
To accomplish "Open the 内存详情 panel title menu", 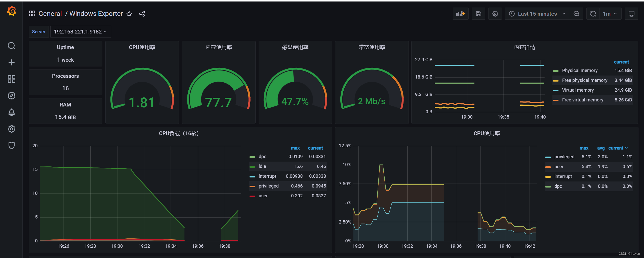I will 525,47.
